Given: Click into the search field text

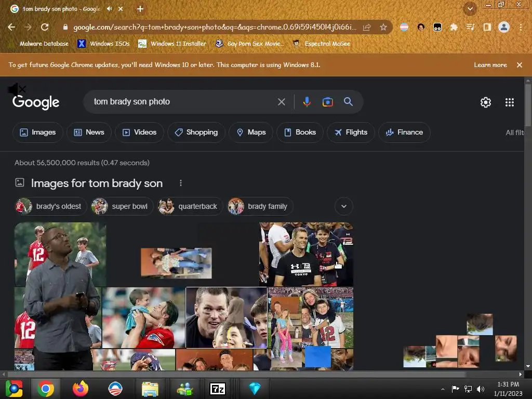Looking at the screenshot, I should click(x=132, y=102).
